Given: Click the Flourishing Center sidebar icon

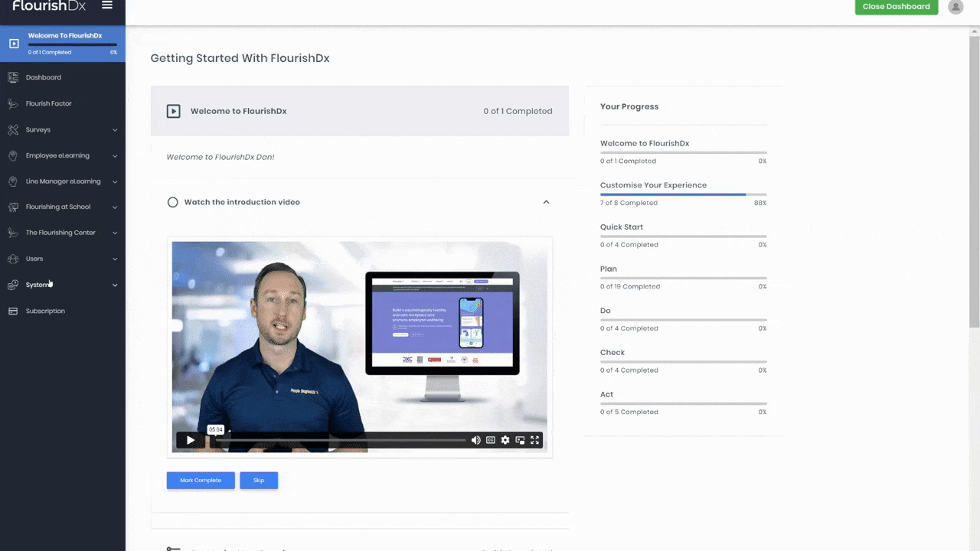Looking at the screenshot, I should tap(13, 233).
